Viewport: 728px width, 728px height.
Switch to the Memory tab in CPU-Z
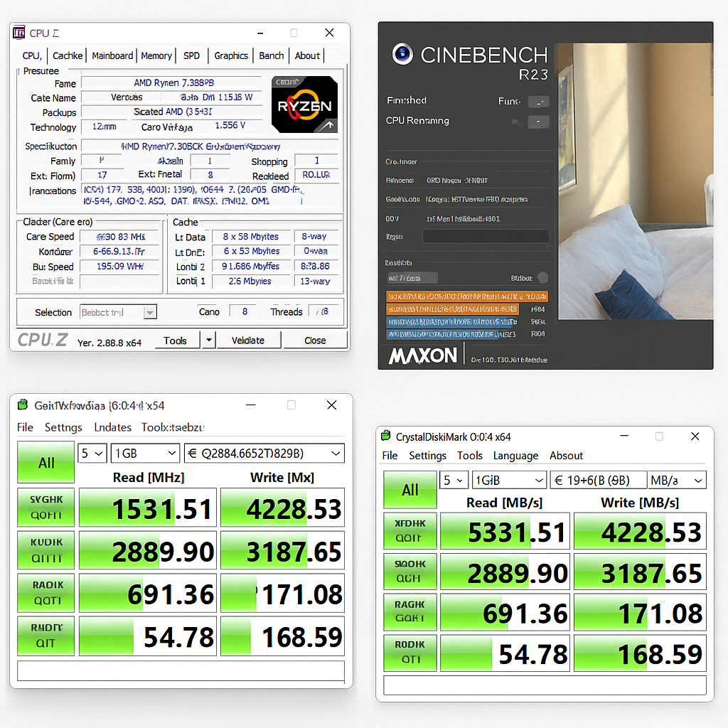click(x=156, y=55)
